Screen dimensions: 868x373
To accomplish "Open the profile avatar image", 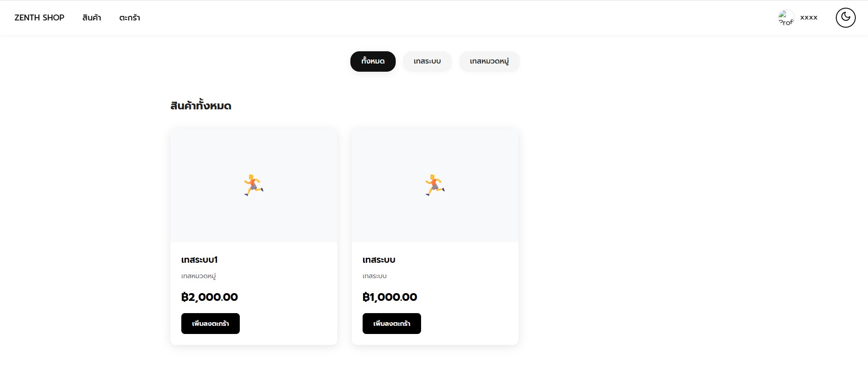I will tap(786, 18).
